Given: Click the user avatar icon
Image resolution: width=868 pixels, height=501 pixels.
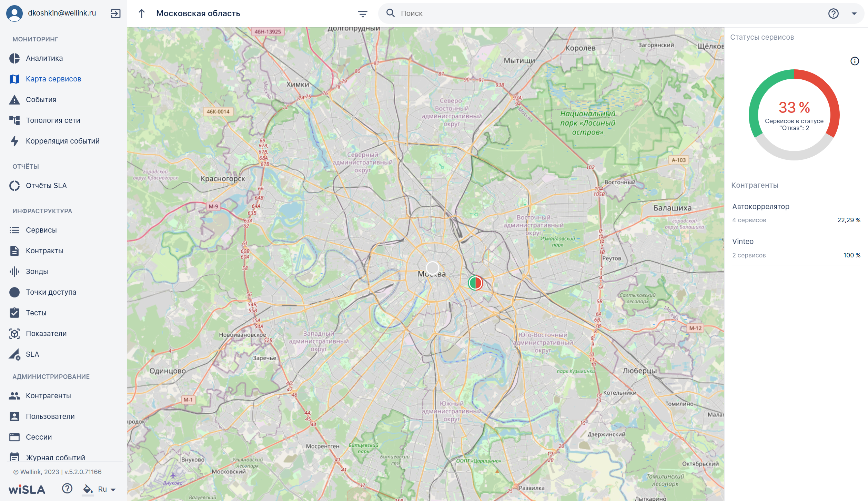Looking at the screenshot, I should 14,13.
